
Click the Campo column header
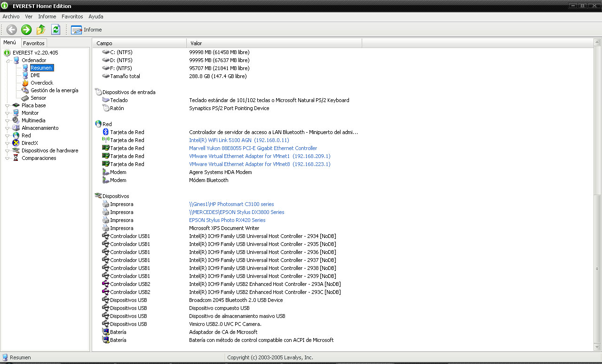[x=140, y=43]
